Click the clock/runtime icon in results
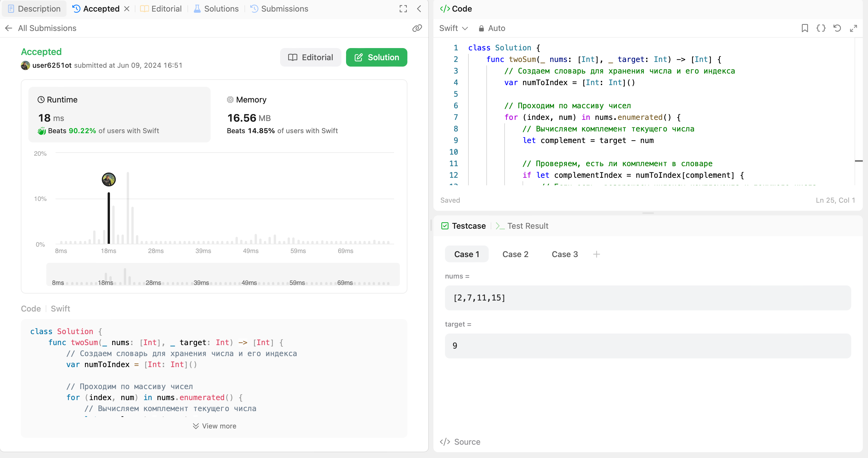 point(41,99)
